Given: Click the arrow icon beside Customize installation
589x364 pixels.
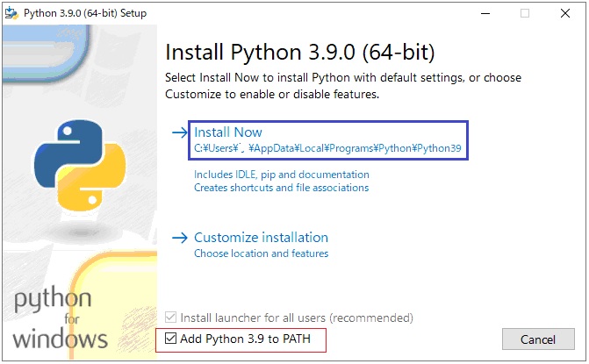Looking at the screenshot, I should [180, 238].
